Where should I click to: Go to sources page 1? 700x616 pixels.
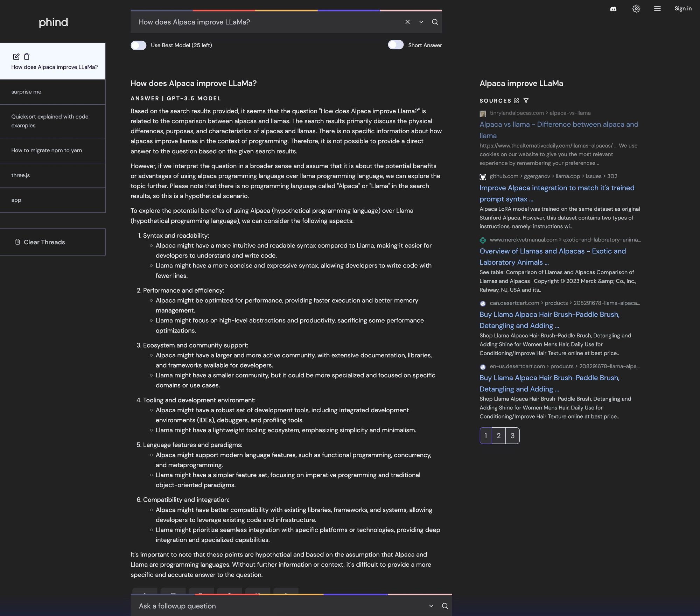485,436
